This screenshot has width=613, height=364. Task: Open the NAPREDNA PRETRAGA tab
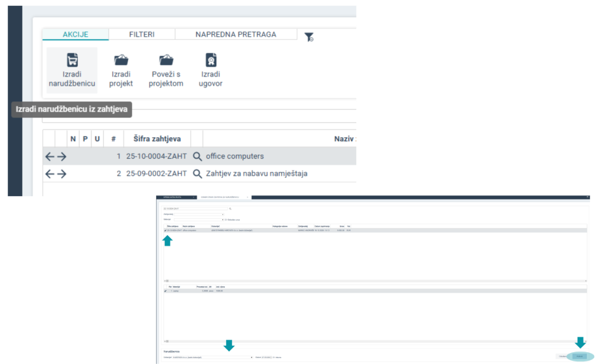coord(236,35)
